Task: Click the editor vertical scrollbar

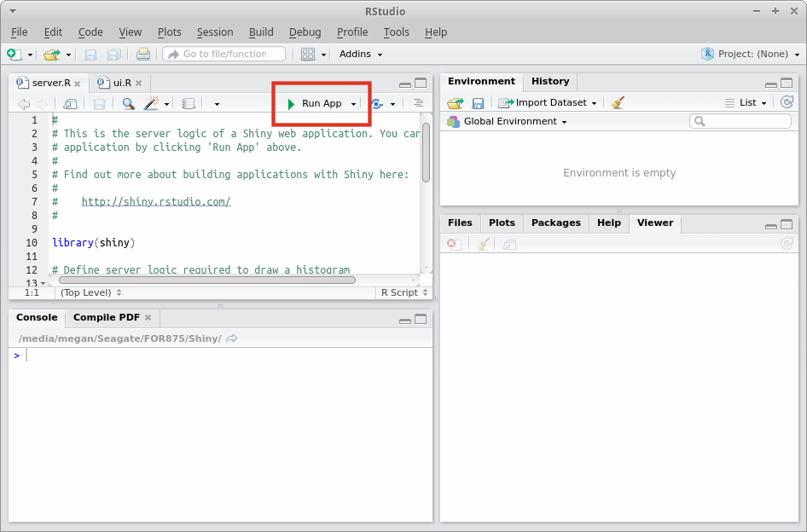Action: coord(427,153)
